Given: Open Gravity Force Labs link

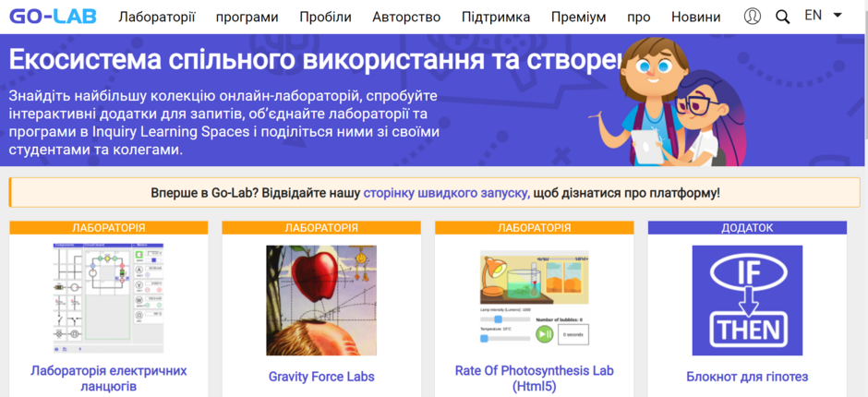Looking at the screenshot, I should pyautogui.click(x=321, y=377).
